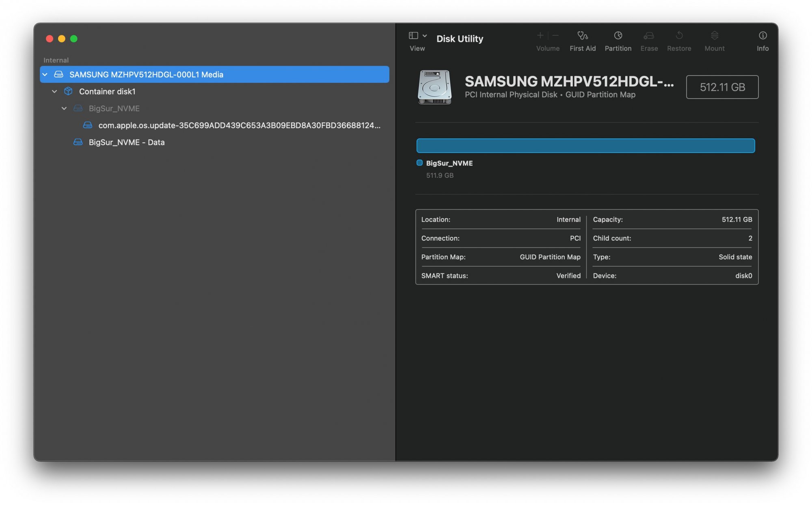Collapse the Container disk1 chevron
Viewport: 812px width, 506px height.
(x=54, y=92)
